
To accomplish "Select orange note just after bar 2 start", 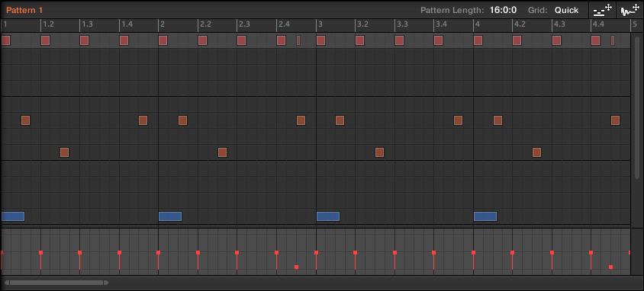I will [183, 120].
